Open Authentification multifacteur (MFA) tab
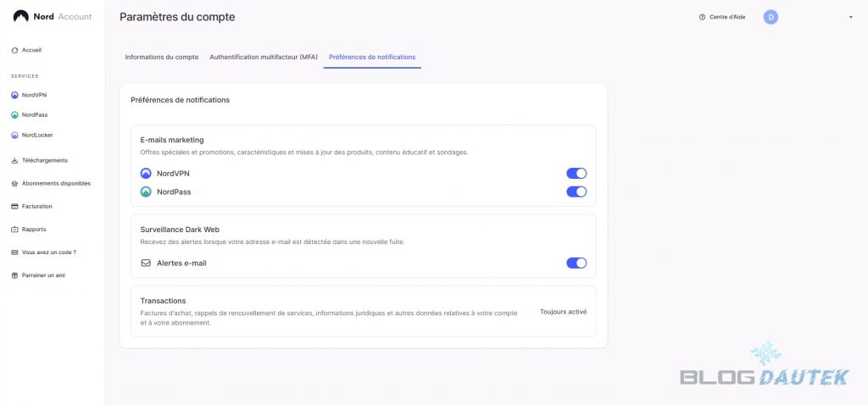This screenshot has height=405, width=868. tap(264, 57)
